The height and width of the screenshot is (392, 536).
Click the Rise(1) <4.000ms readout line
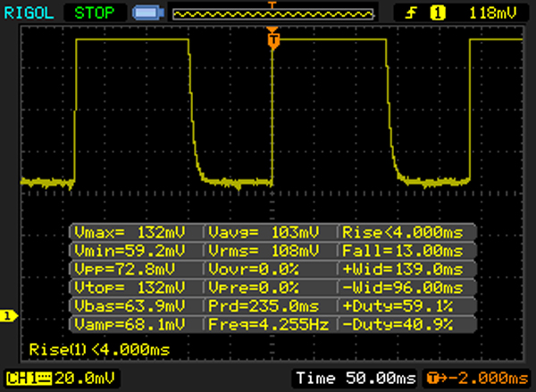pyautogui.click(x=99, y=350)
